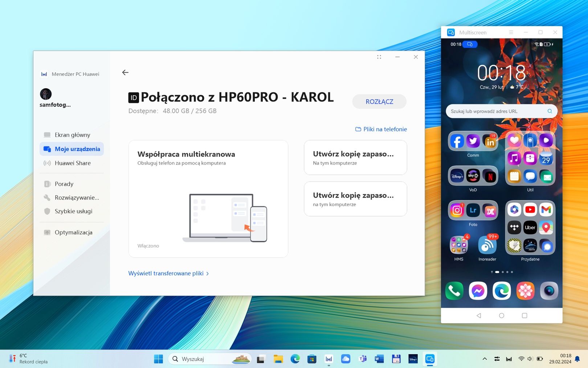588x368 pixels.
Task: Open Heavens Above in the Przydatne folder
Action: click(x=530, y=246)
